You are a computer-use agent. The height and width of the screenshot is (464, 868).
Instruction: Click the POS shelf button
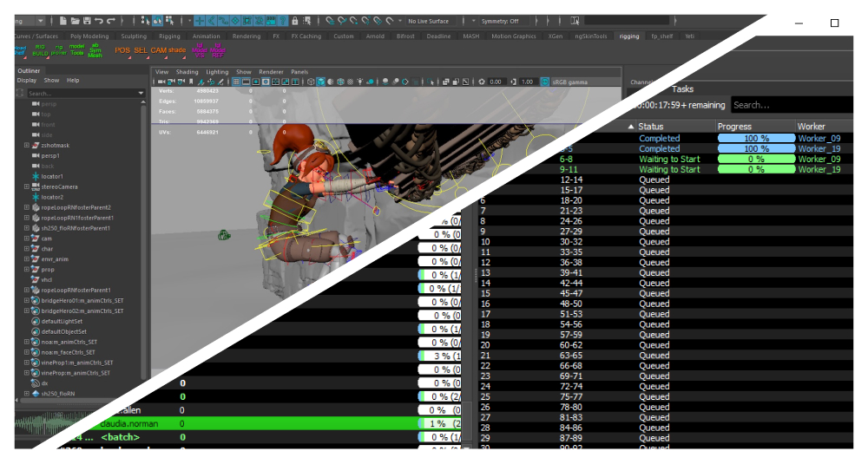122,51
